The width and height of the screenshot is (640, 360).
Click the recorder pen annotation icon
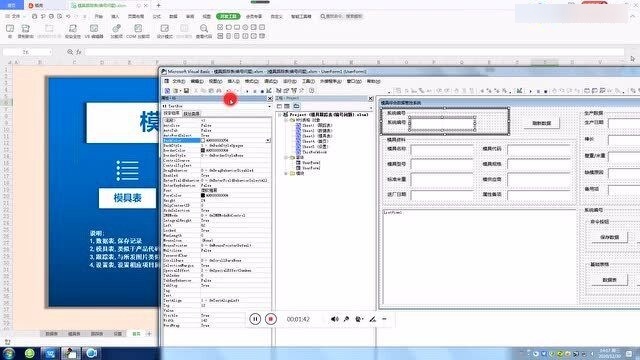(x=372, y=319)
